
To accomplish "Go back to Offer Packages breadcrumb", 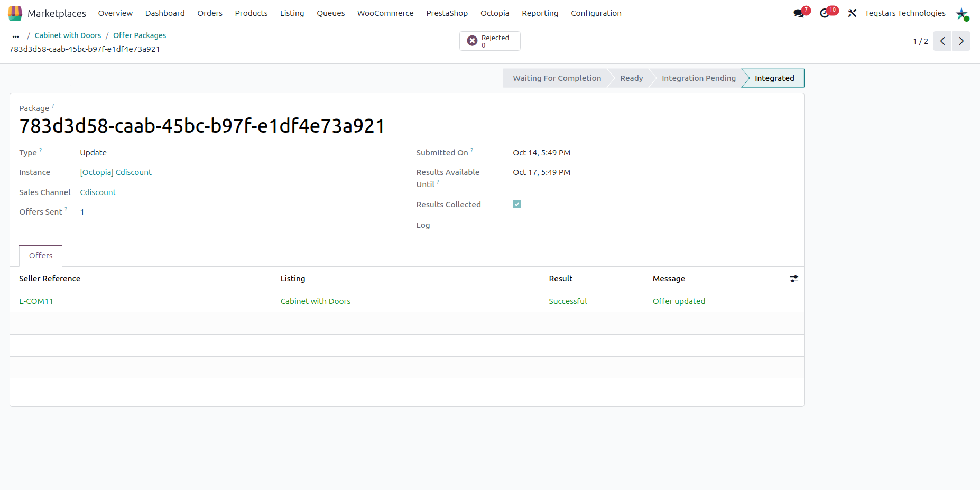I will point(140,35).
